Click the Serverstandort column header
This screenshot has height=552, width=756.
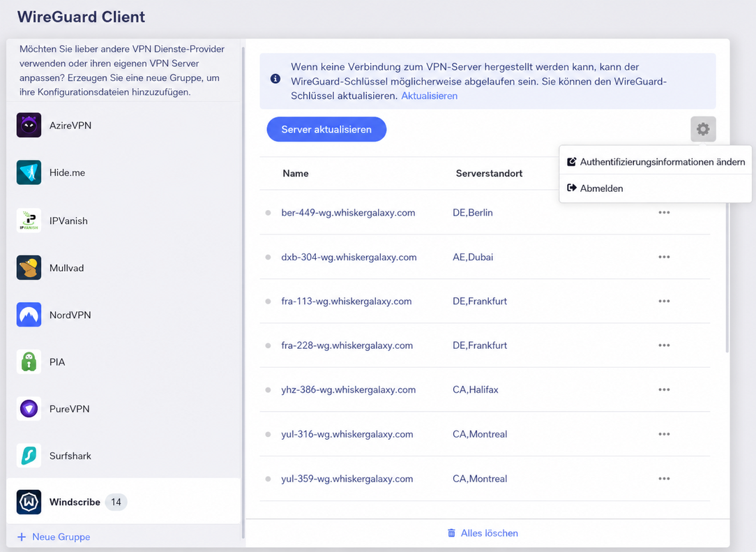tap(489, 173)
